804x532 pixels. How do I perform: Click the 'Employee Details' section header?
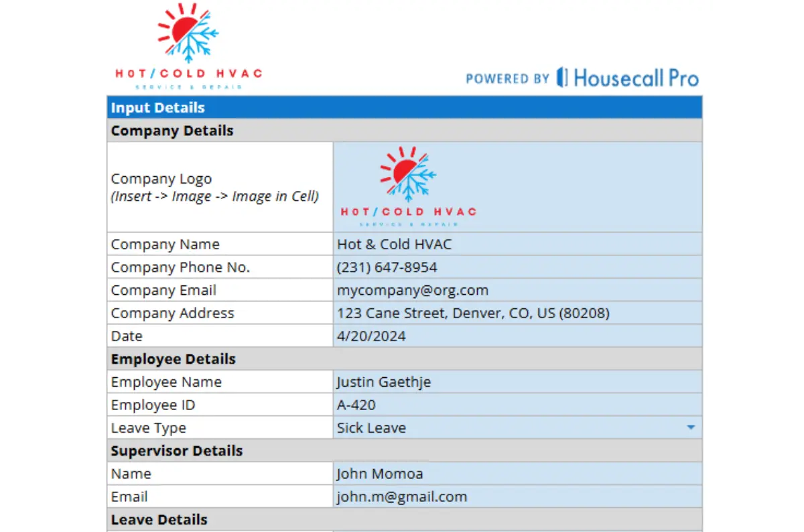[405, 358]
